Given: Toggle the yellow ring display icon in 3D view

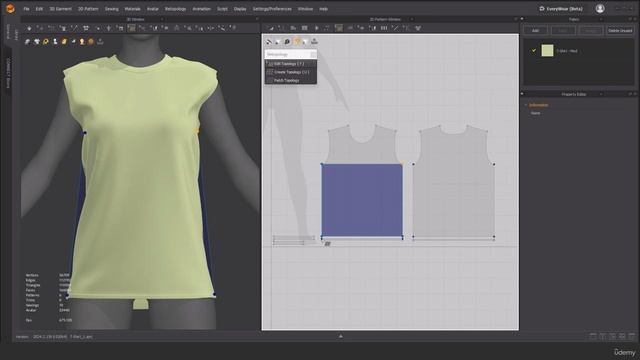Looking at the screenshot, I should pos(46,42).
